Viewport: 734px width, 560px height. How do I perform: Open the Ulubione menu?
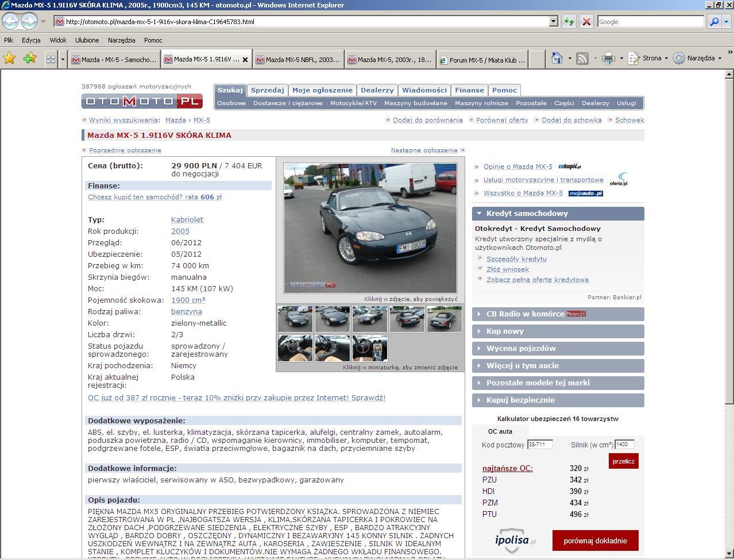point(87,40)
